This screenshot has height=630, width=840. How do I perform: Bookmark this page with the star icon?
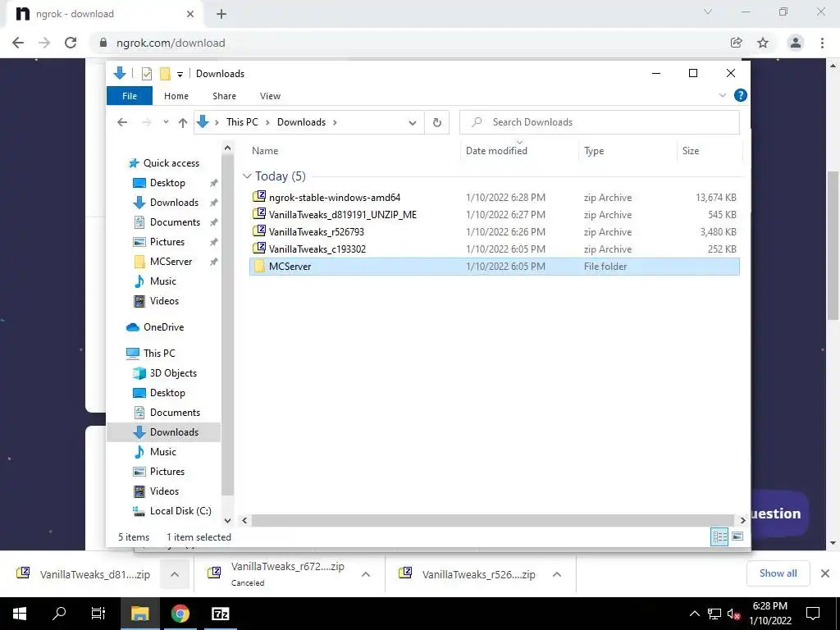(x=763, y=43)
